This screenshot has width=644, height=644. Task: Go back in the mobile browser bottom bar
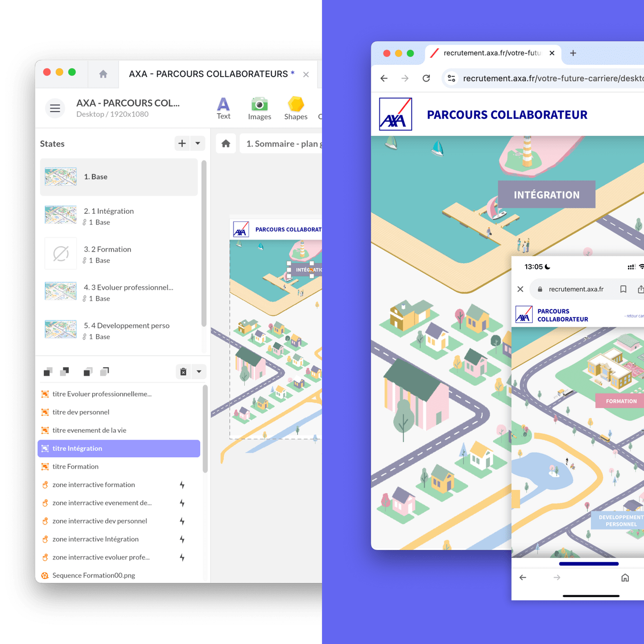coord(523,578)
